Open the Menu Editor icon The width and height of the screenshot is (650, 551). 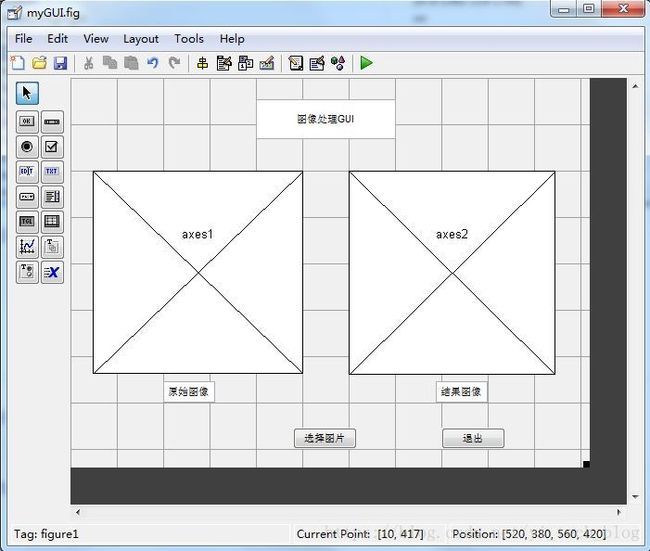tap(224, 63)
